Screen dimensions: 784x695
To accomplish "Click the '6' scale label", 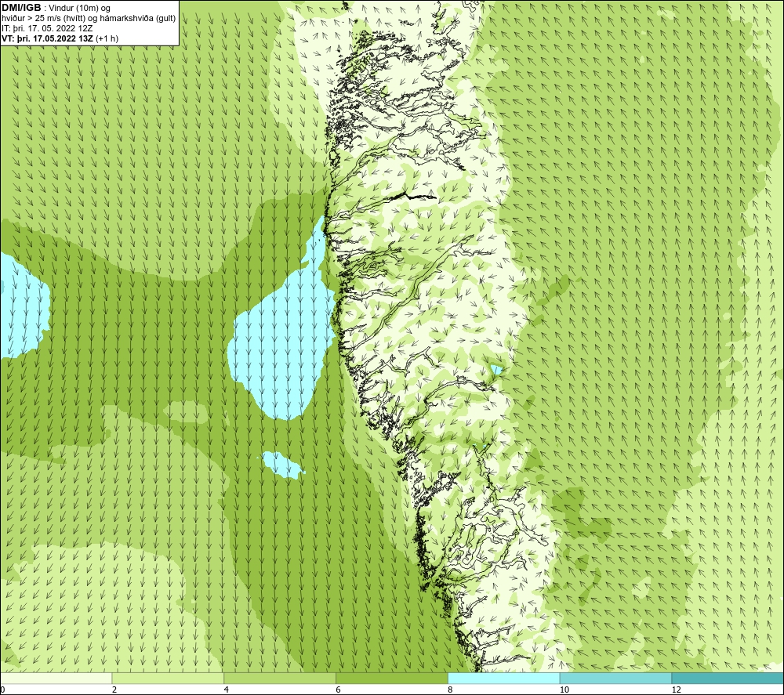I will coord(339,690).
